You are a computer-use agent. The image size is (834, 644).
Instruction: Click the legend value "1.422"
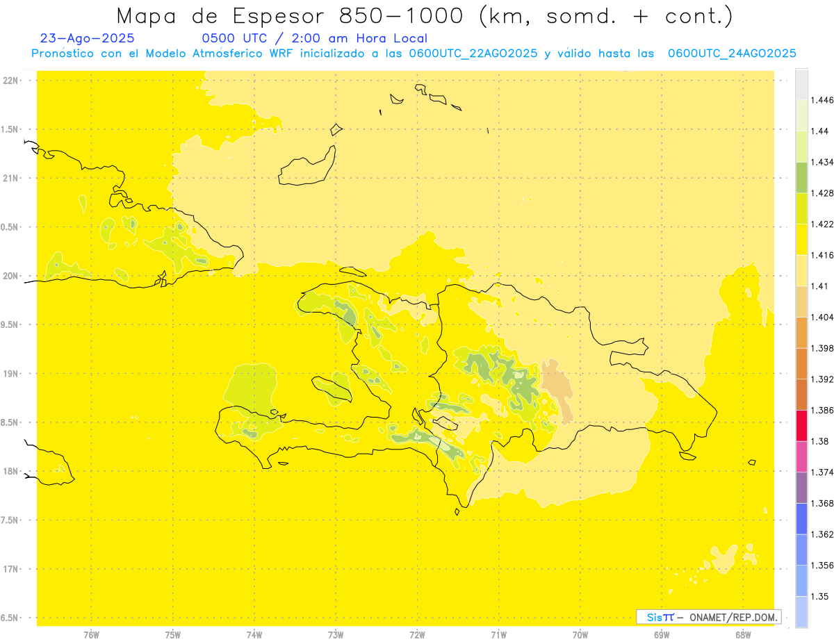point(822,224)
